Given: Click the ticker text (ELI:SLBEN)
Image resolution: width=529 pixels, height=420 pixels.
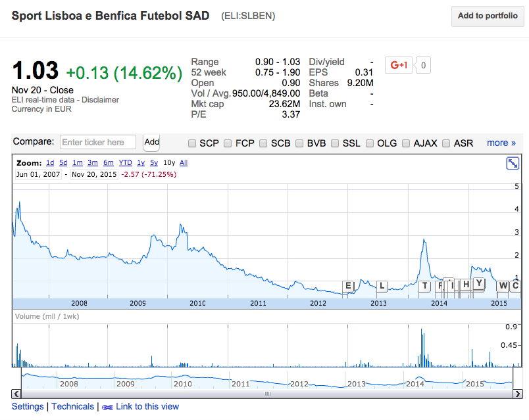Looking at the screenshot, I should click(248, 16).
